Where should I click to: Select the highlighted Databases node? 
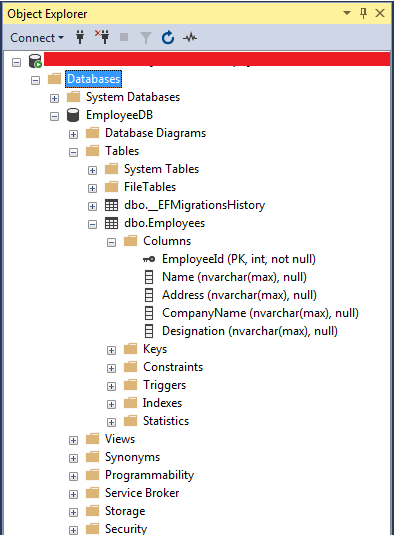(x=94, y=79)
